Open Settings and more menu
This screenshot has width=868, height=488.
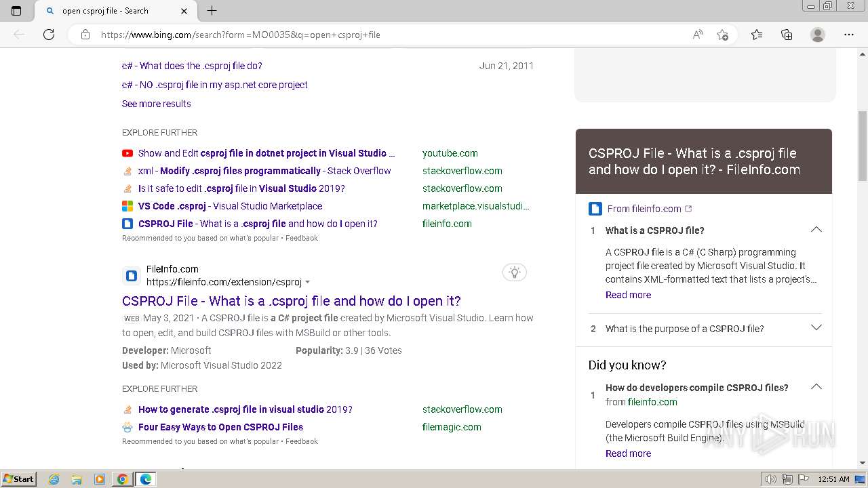(x=849, y=35)
